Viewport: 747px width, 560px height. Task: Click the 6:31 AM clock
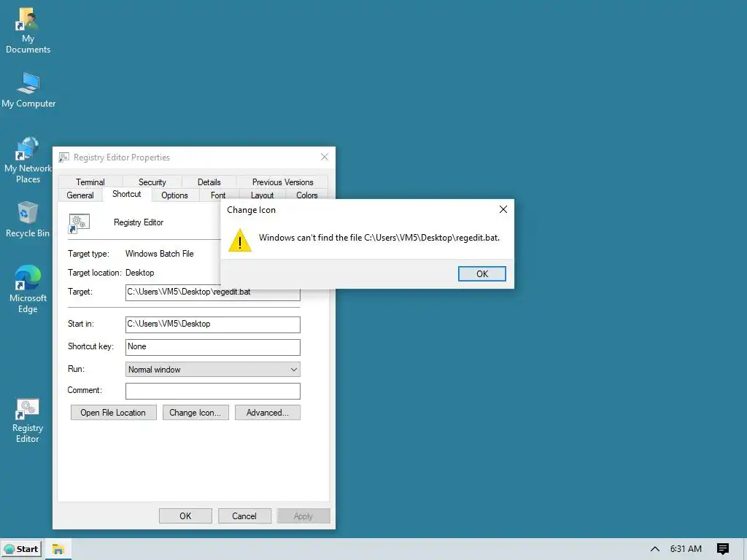tap(686, 549)
